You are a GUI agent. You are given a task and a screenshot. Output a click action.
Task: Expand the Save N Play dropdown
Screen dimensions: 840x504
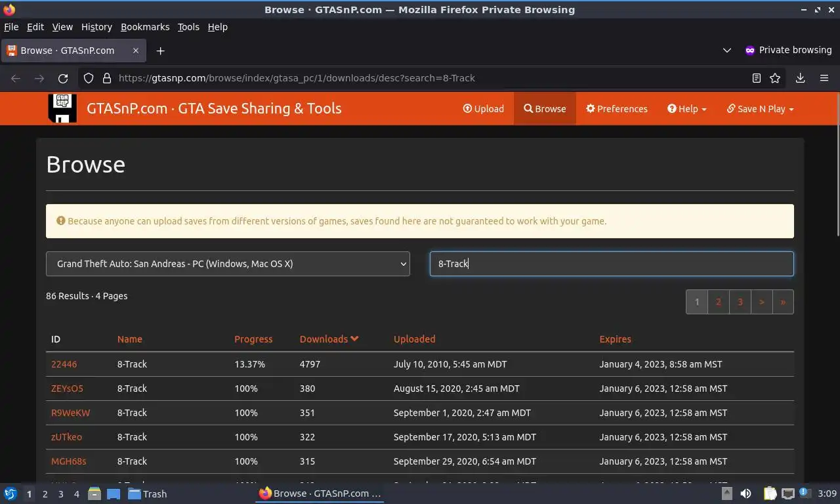[760, 109]
